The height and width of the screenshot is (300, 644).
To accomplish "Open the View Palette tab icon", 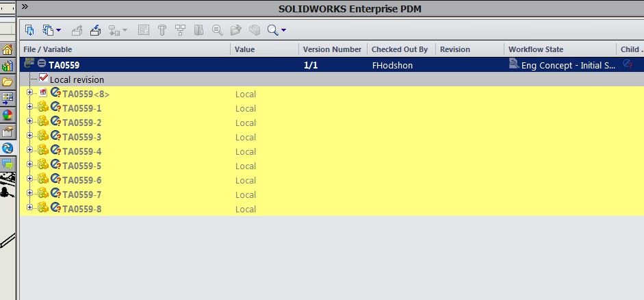I will (x=8, y=99).
